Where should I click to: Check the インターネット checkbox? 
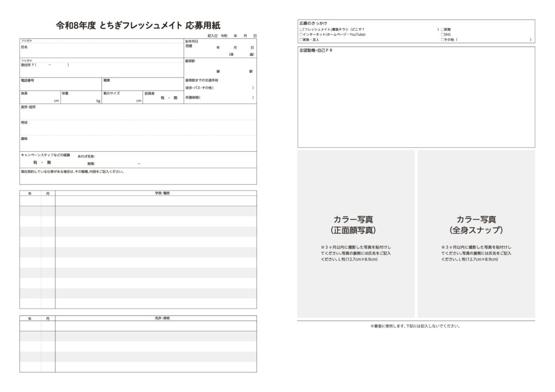pyautogui.click(x=301, y=35)
